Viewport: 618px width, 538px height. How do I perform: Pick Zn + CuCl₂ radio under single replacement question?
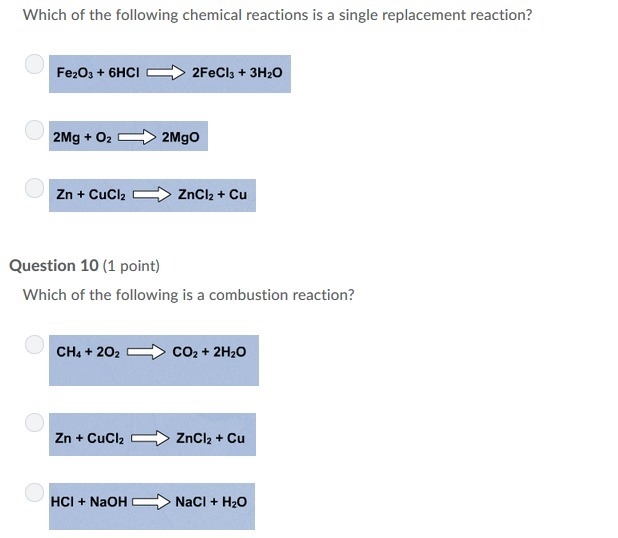34,188
